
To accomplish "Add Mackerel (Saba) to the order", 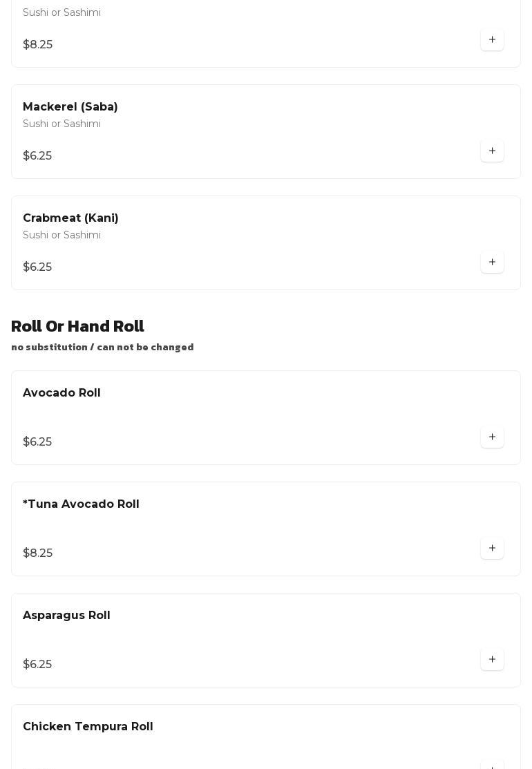I will click(492, 151).
